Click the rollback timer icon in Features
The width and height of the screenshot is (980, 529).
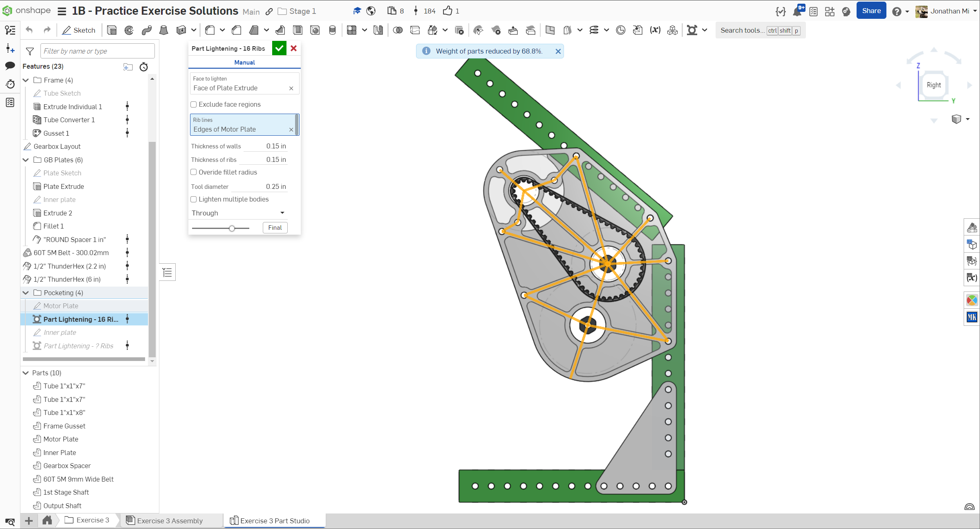pyautogui.click(x=143, y=67)
